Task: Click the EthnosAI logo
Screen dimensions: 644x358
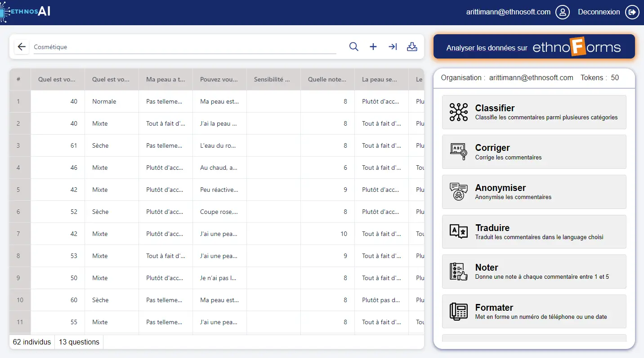Action: (26, 12)
